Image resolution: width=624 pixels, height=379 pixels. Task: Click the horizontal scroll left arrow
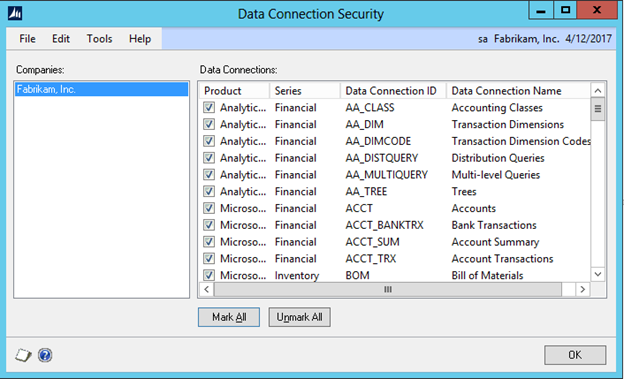coord(206,289)
